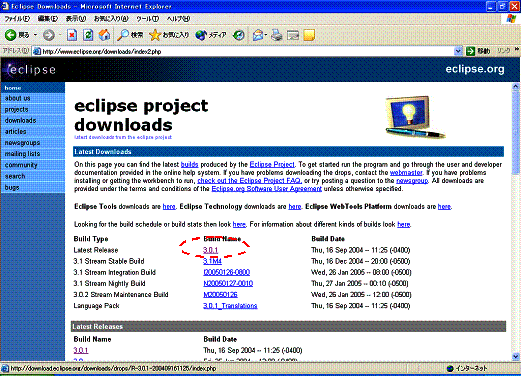The height and width of the screenshot is (377, 523).
Task: Click the Edit page toolbar icon
Action: [293, 35]
